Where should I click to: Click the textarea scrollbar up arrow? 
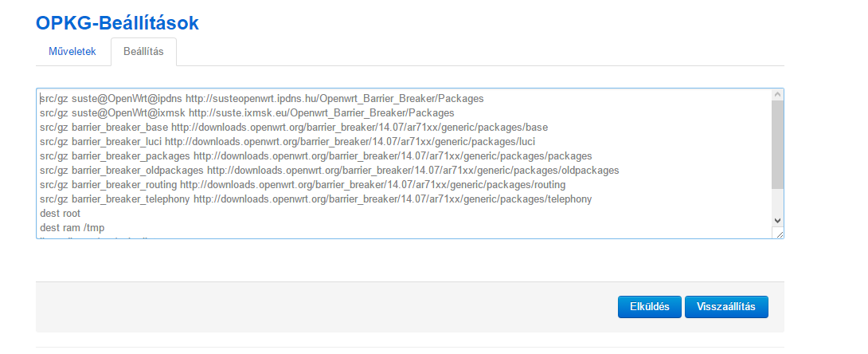(x=777, y=95)
